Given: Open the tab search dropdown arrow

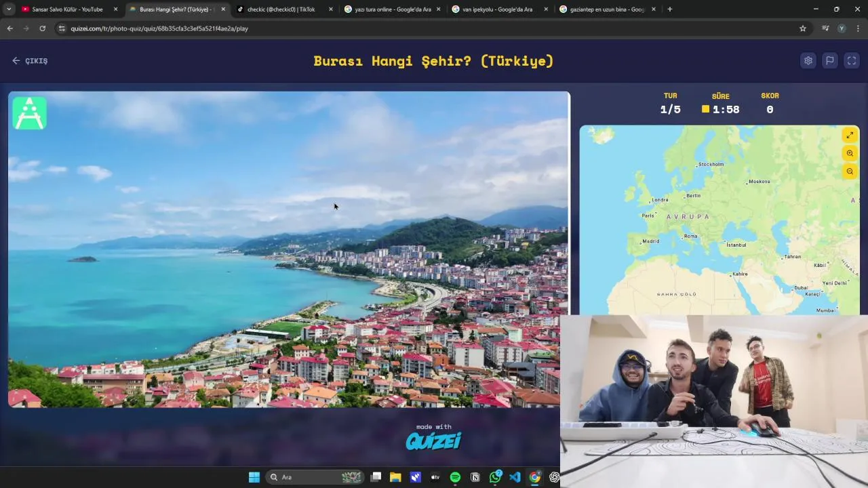Looking at the screenshot, I should pos(8,9).
